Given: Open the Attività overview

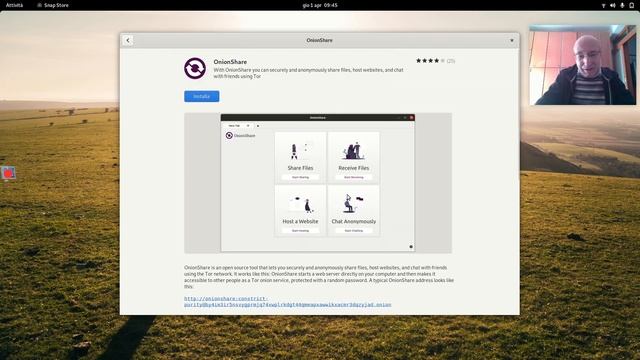Looking at the screenshot, I should pos(14,5).
